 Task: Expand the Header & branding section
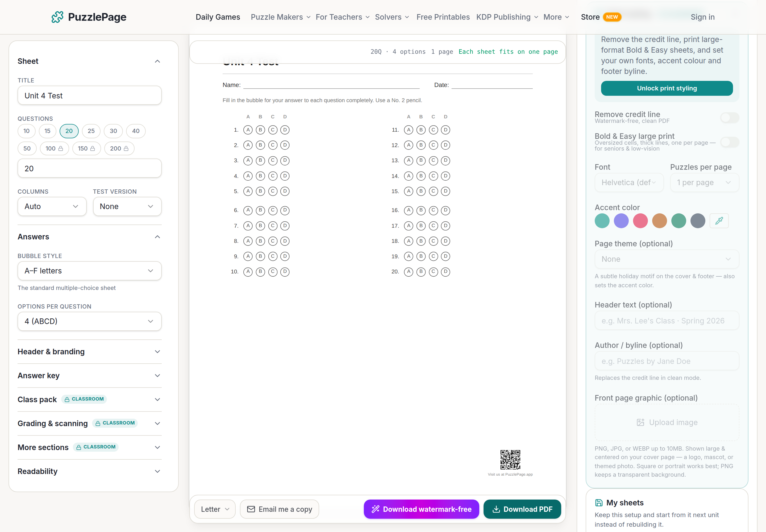click(90, 352)
